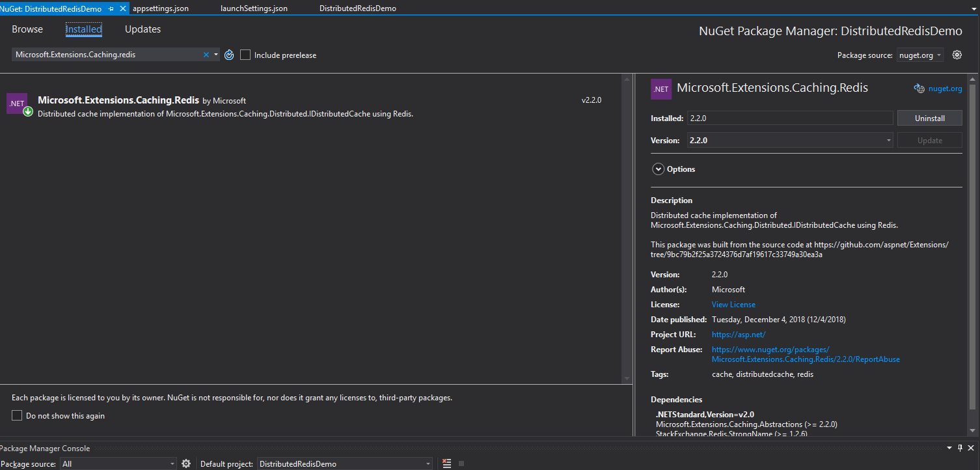Screen dimensions: 980x470
Task: Refresh the package list
Action: tap(229, 55)
